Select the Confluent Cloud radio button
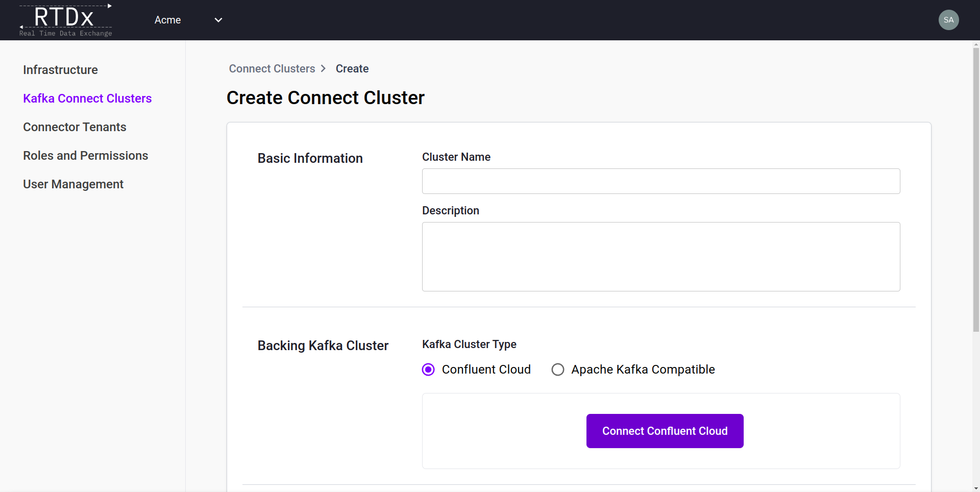980x492 pixels. pyautogui.click(x=428, y=370)
